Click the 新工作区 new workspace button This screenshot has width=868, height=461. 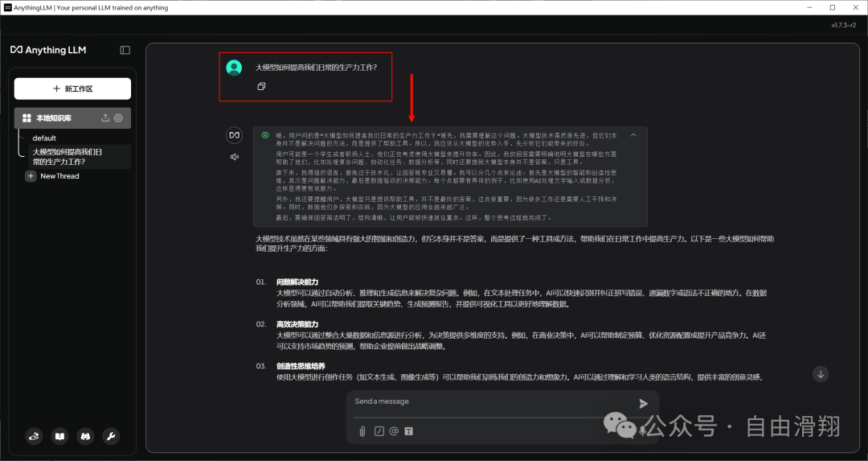[72, 88]
